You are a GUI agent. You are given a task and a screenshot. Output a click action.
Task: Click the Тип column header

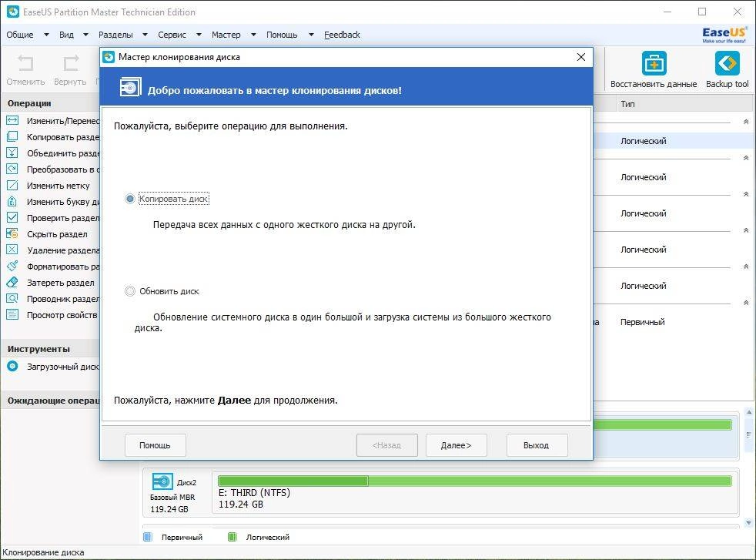pyautogui.click(x=684, y=104)
